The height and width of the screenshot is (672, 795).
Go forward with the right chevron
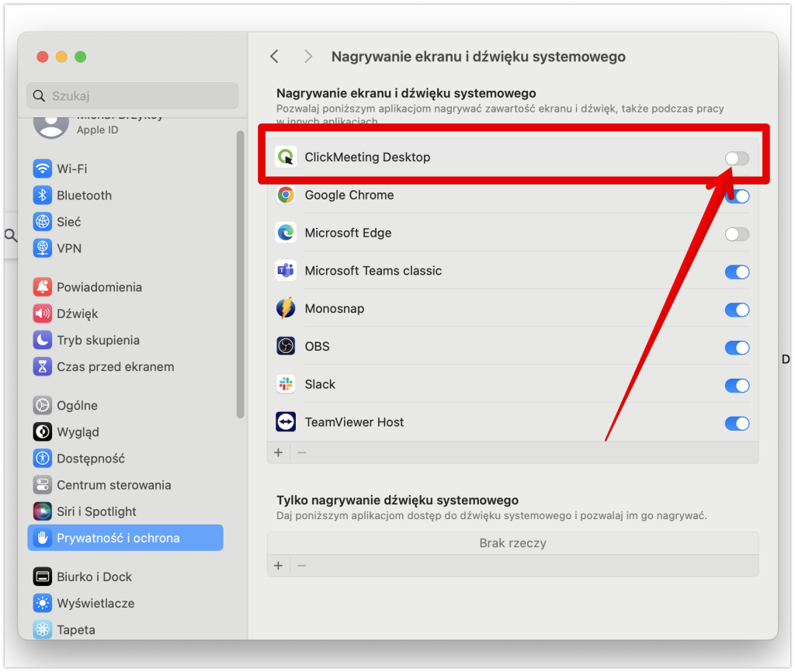307,56
